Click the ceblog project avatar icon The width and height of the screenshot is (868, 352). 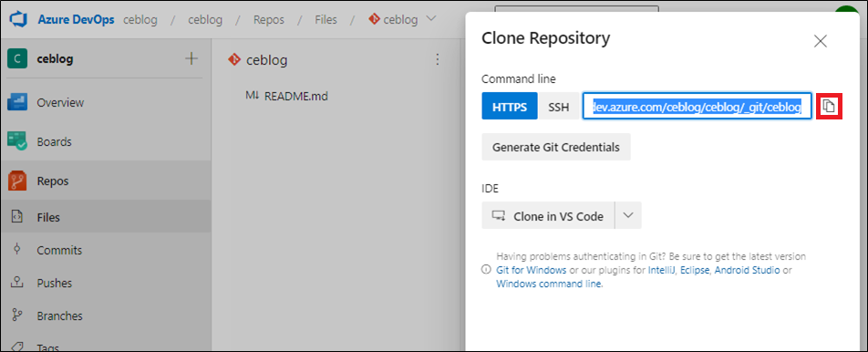tap(17, 58)
